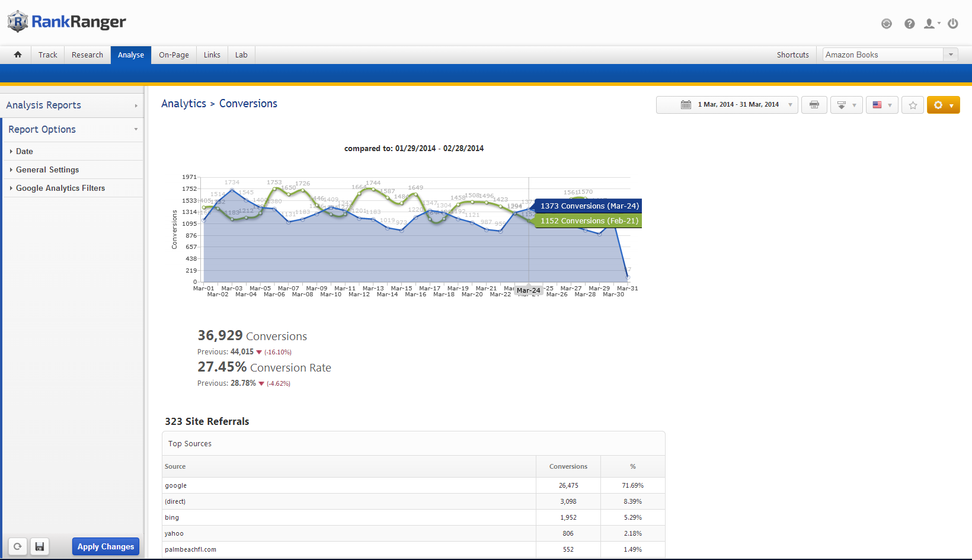Click the Analytics breadcrumb link

184,104
